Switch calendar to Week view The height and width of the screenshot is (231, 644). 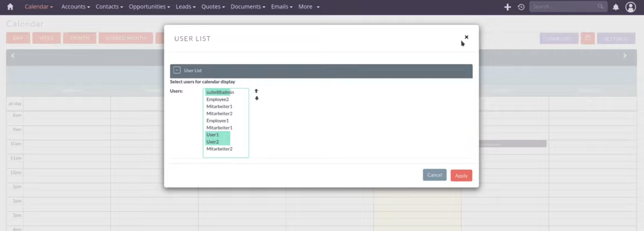(47, 38)
